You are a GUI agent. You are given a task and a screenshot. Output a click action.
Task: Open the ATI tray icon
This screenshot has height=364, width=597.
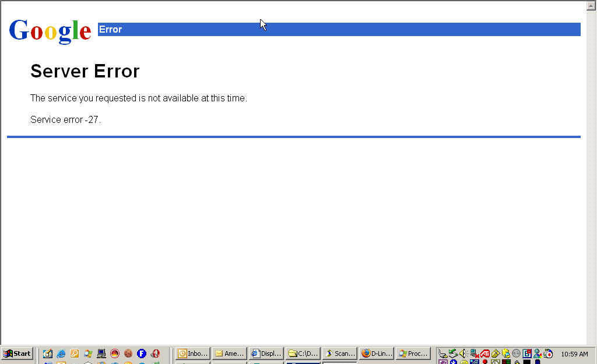point(484,354)
